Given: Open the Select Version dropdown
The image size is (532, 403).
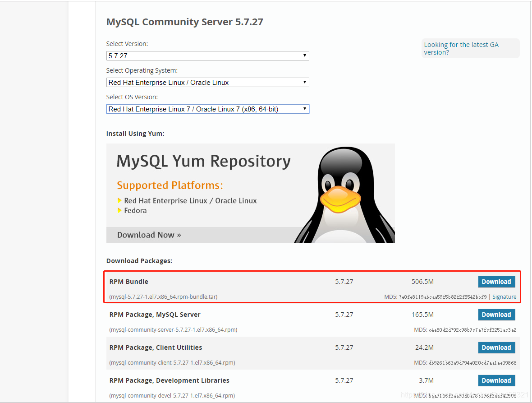Looking at the screenshot, I should click(x=207, y=56).
